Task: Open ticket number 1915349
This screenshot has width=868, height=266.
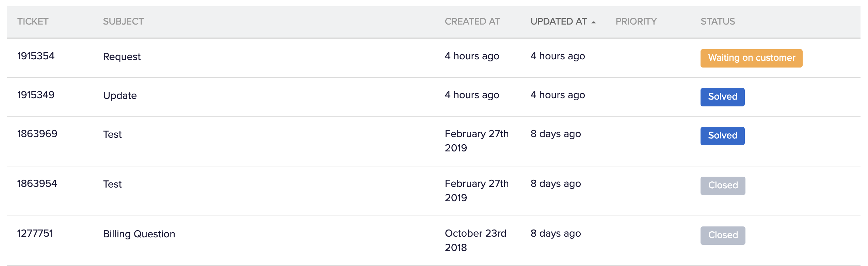Action: (x=36, y=95)
